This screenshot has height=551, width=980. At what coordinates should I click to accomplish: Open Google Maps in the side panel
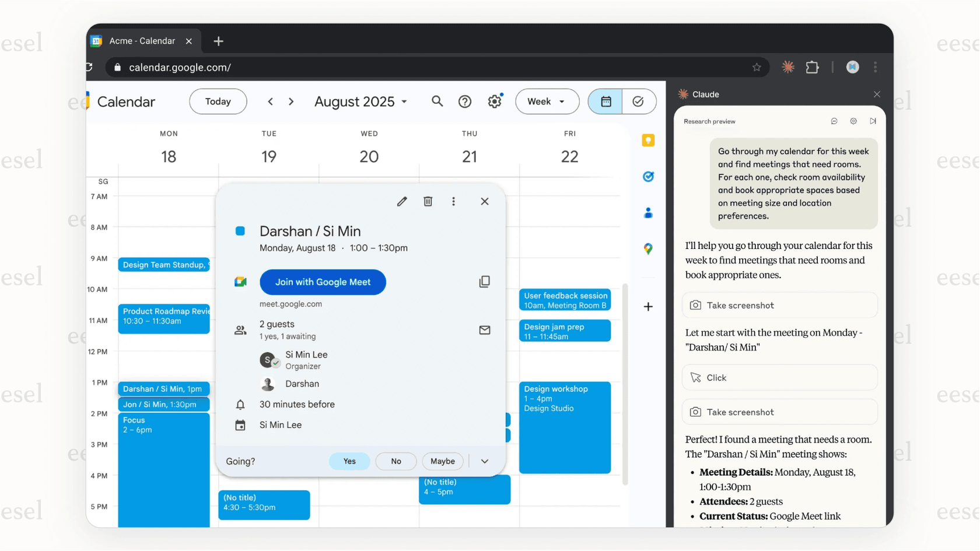click(648, 249)
